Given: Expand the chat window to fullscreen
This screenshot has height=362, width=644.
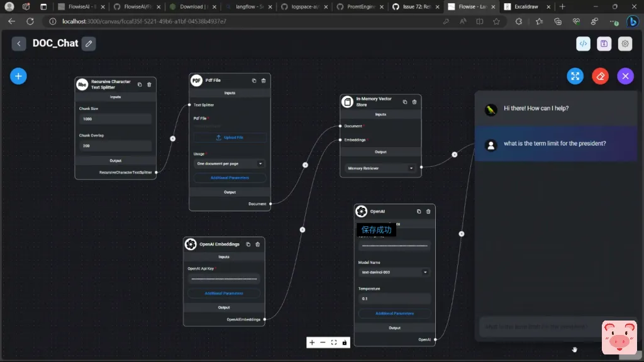Looking at the screenshot, I should tap(575, 76).
